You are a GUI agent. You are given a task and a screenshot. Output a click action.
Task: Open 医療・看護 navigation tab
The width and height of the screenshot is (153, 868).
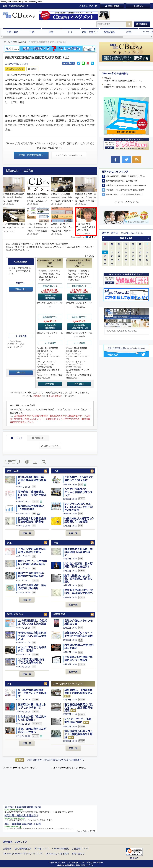point(12,32)
